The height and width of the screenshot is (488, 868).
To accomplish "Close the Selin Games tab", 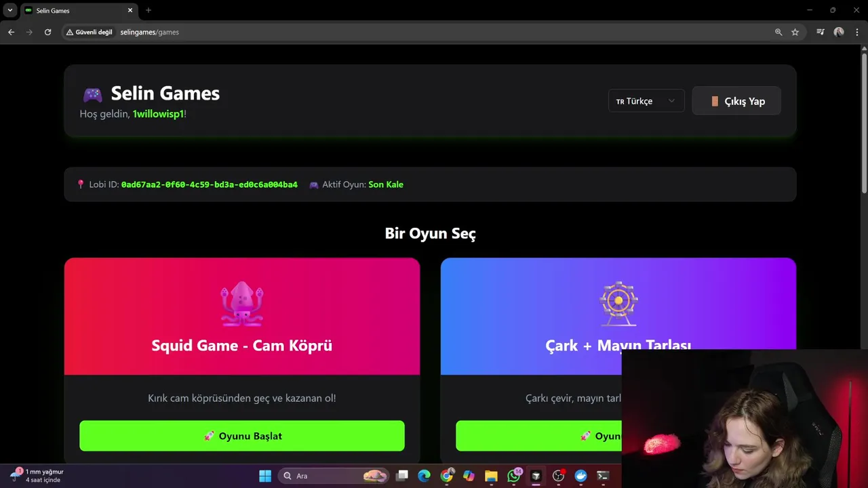I will point(131,10).
